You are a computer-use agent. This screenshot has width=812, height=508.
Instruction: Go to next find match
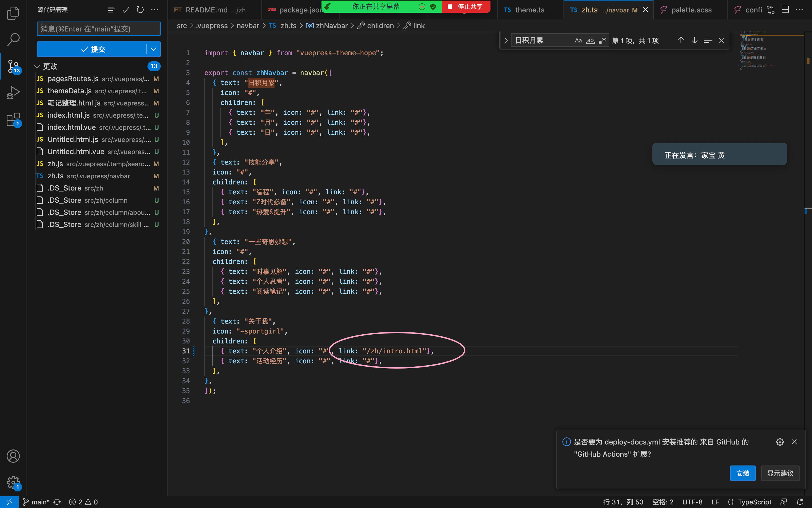click(x=694, y=40)
